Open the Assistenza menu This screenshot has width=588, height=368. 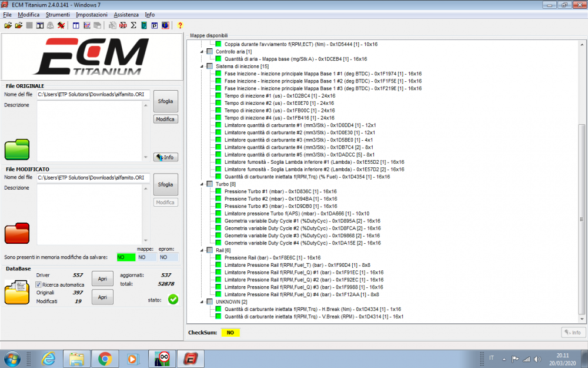pyautogui.click(x=126, y=15)
